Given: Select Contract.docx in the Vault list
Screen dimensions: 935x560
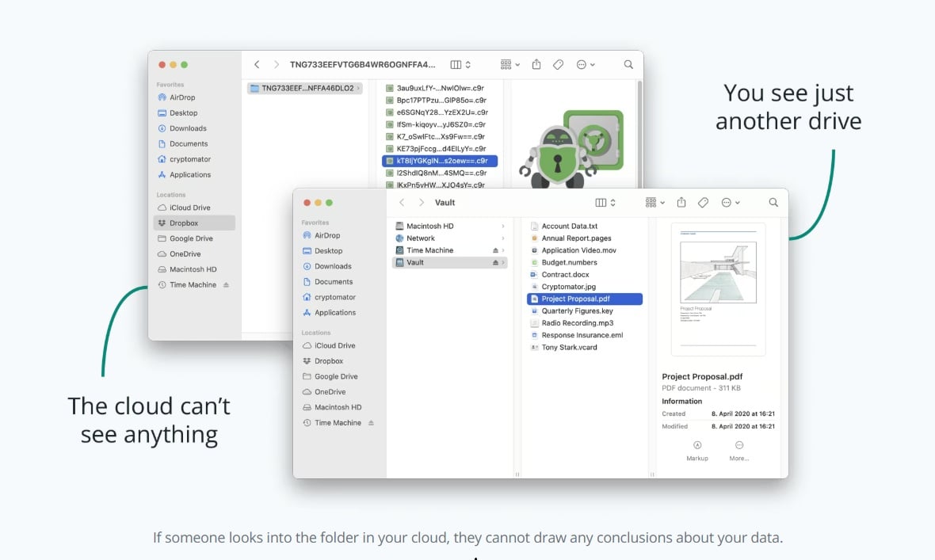Looking at the screenshot, I should point(565,274).
